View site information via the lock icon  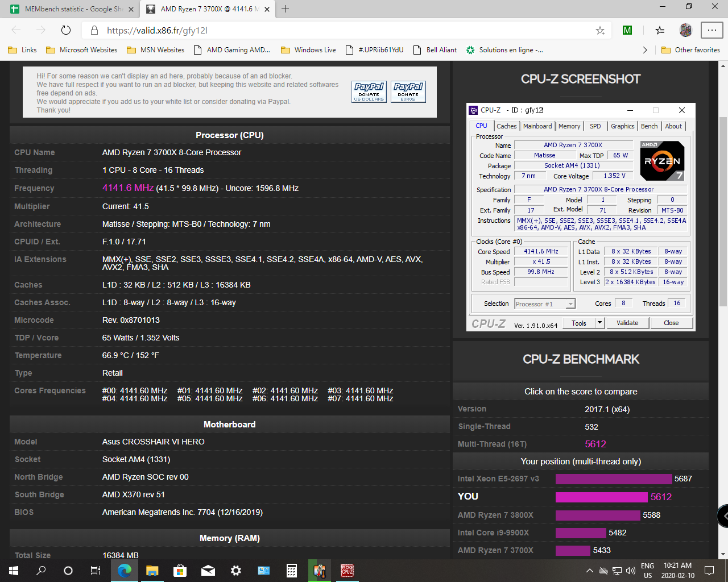pos(94,30)
